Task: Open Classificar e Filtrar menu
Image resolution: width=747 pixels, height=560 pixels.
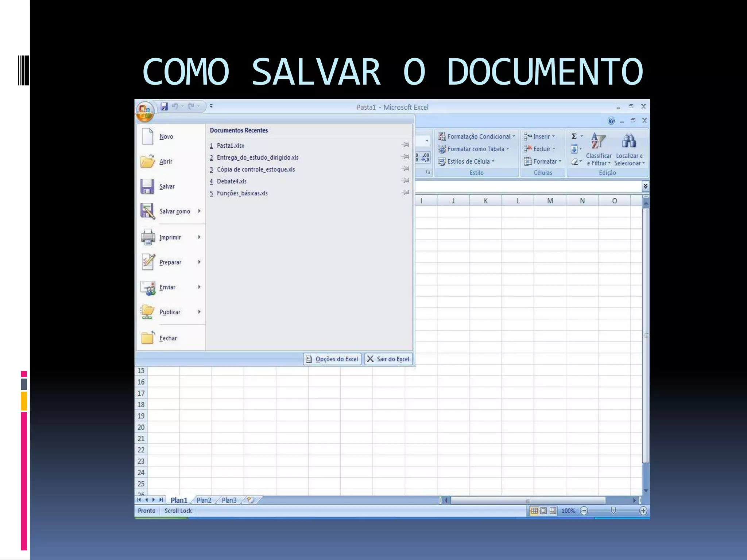Action: tap(599, 149)
